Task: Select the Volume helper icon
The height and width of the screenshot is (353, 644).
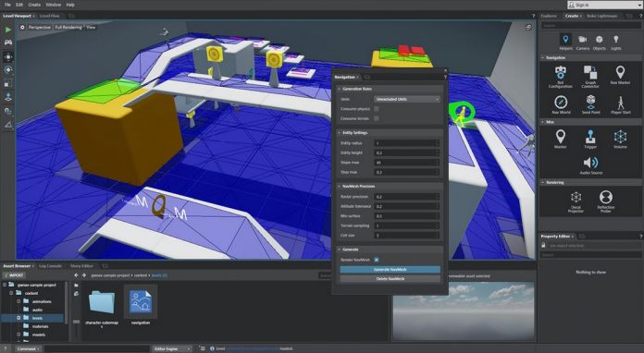Action: pyautogui.click(x=620, y=139)
